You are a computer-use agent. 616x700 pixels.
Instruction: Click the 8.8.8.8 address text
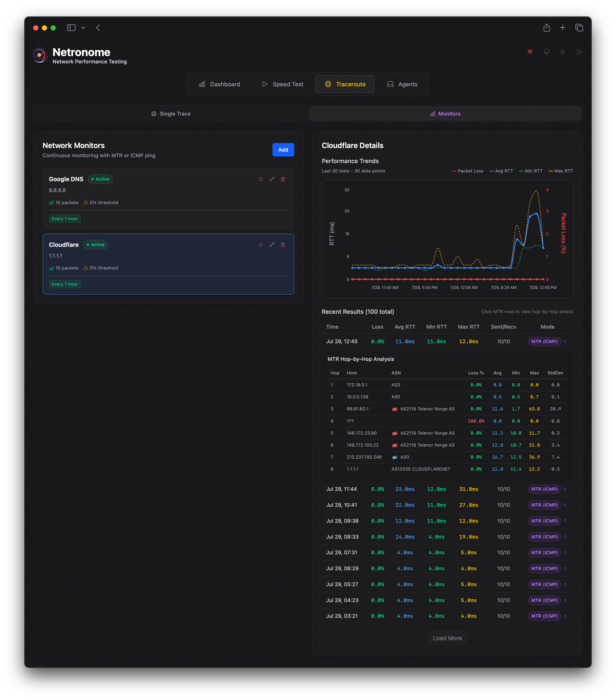(57, 190)
